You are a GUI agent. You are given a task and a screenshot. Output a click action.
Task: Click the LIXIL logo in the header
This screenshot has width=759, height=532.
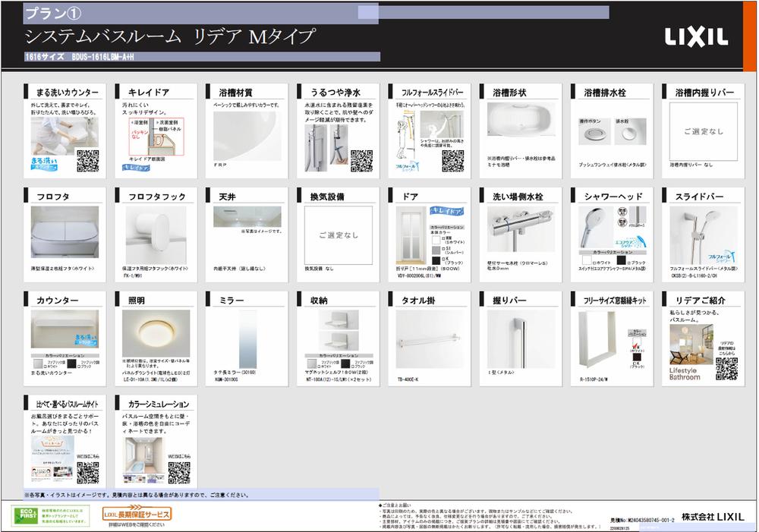(x=696, y=36)
